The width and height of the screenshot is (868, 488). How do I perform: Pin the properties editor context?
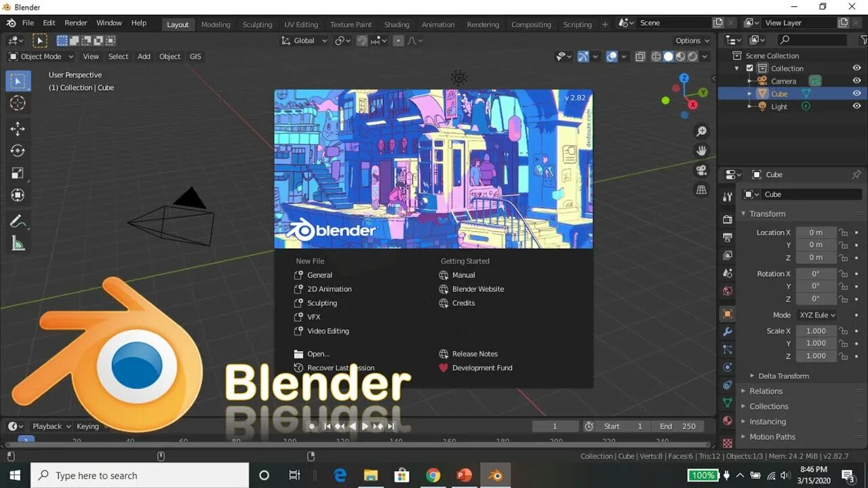point(856,174)
